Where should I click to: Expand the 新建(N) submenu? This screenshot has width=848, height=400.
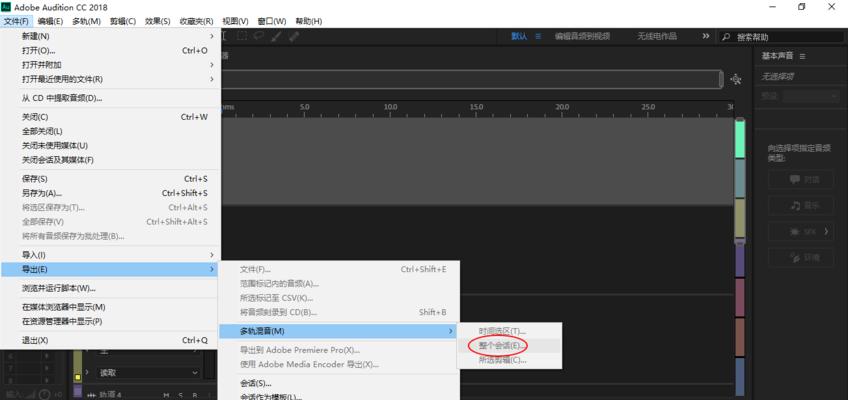[212, 36]
